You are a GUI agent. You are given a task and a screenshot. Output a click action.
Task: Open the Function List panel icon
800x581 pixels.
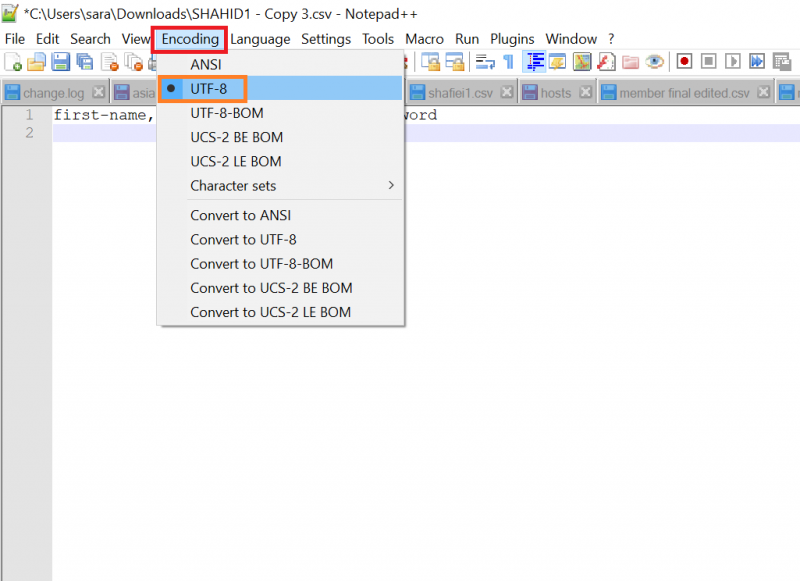click(x=606, y=62)
